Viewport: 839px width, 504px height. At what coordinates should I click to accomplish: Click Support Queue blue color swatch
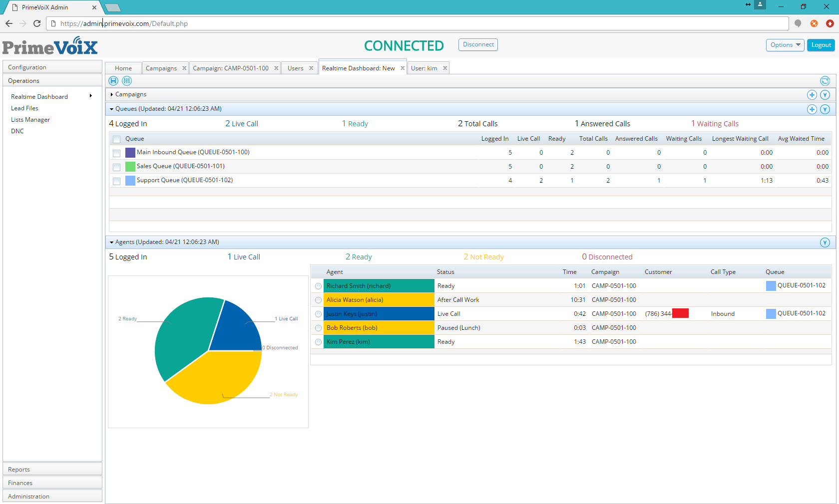(x=130, y=181)
